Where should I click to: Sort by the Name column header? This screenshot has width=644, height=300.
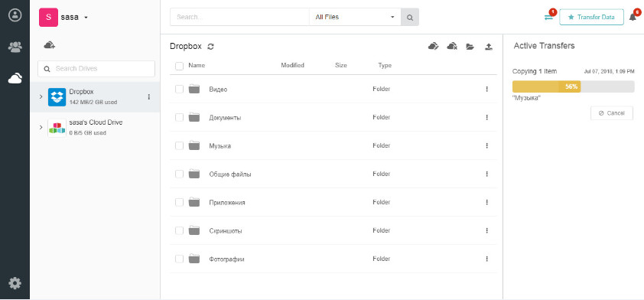click(x=197, y=65)
